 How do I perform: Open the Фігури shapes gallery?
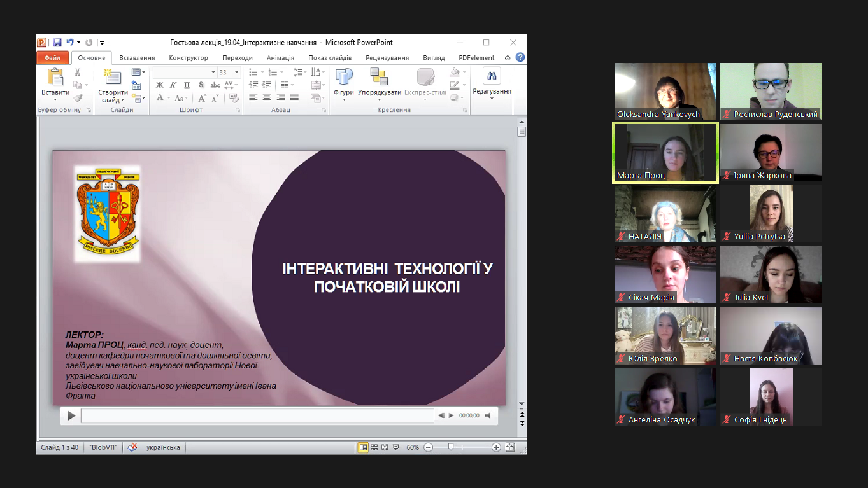(x=344, y=83)
